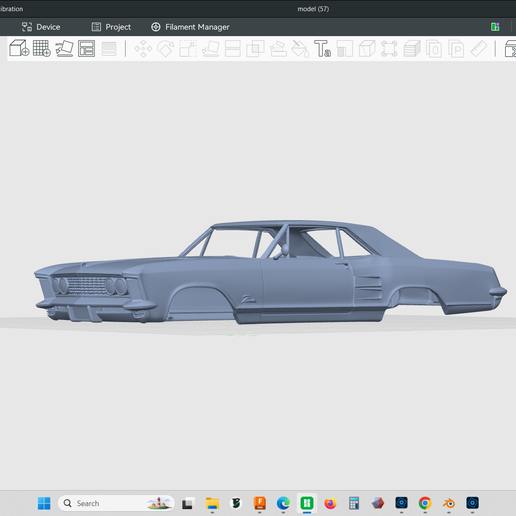Click the red polygon gem taskbar icon

378,503
